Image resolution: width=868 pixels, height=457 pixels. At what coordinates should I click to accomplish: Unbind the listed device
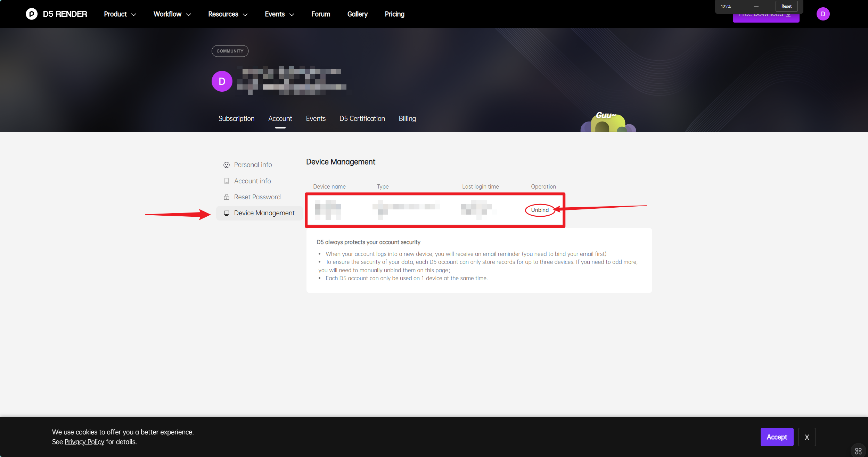pyautogui.click(x=540, y=210)
